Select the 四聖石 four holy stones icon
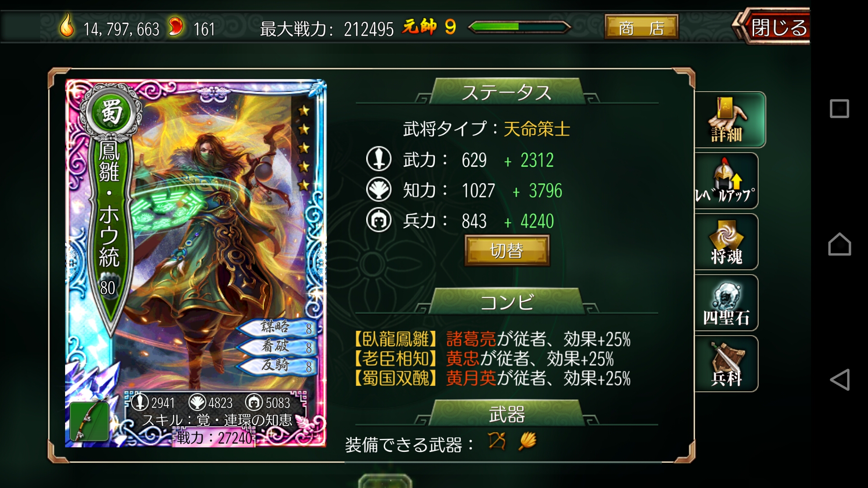Image resolution: width=868 pixels, height=488 pixels. [x=726, y=303]
